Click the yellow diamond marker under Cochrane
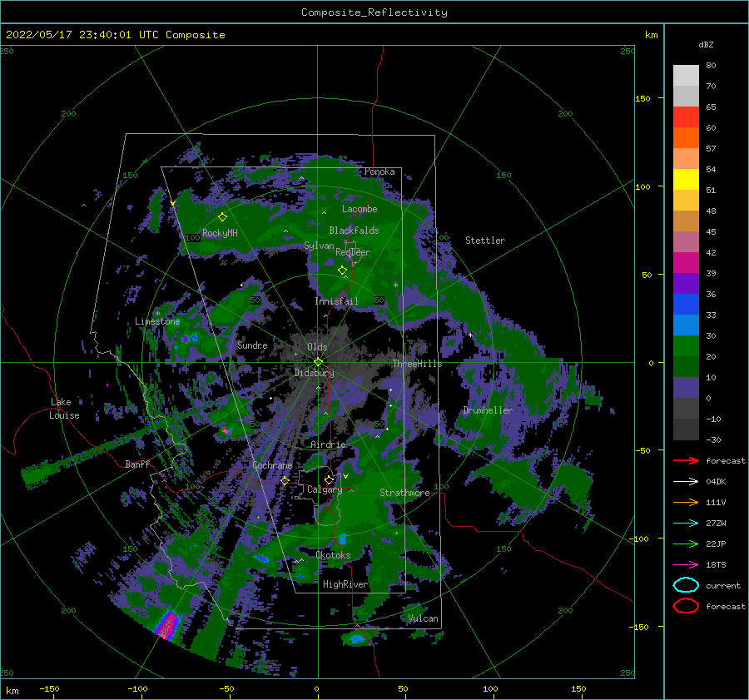The image size is (749, 700). [x=285, y=480]
